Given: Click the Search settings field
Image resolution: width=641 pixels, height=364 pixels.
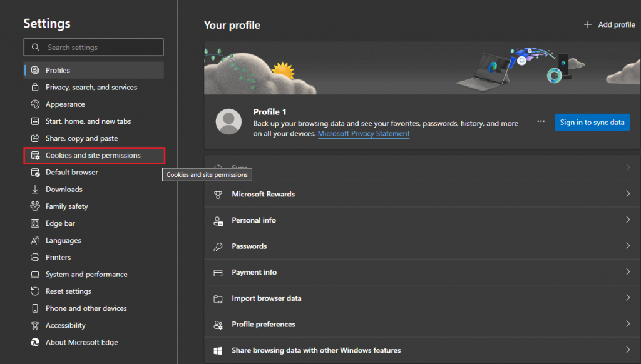Looking at the screenshot, I should click(x=94, y=48).
